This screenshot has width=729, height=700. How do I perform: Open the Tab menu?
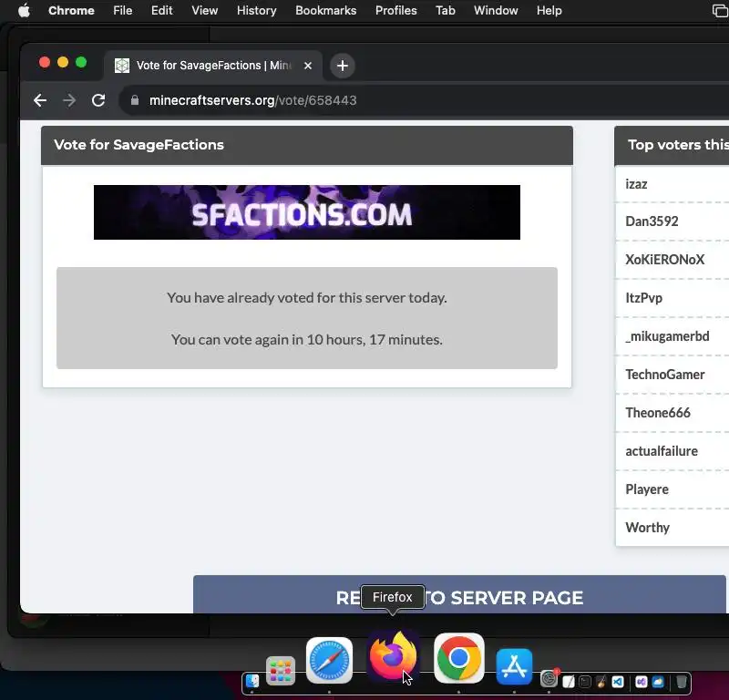(446, 10)
